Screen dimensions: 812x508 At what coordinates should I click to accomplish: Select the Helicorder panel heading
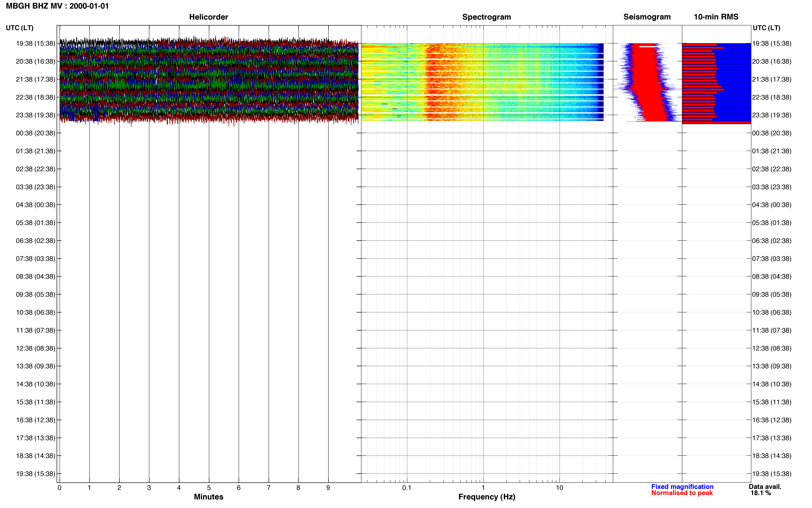[x=209, y=17]
